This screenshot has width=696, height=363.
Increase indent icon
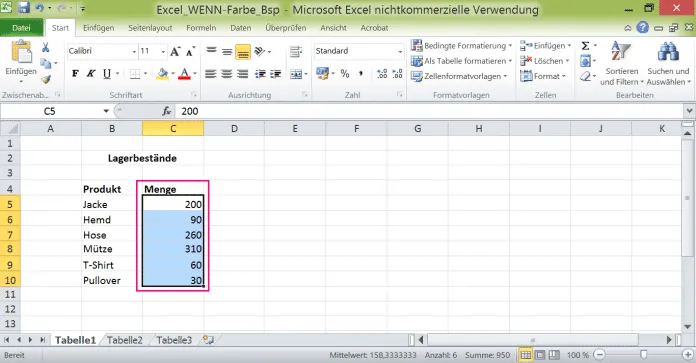(x=276, y=74)
